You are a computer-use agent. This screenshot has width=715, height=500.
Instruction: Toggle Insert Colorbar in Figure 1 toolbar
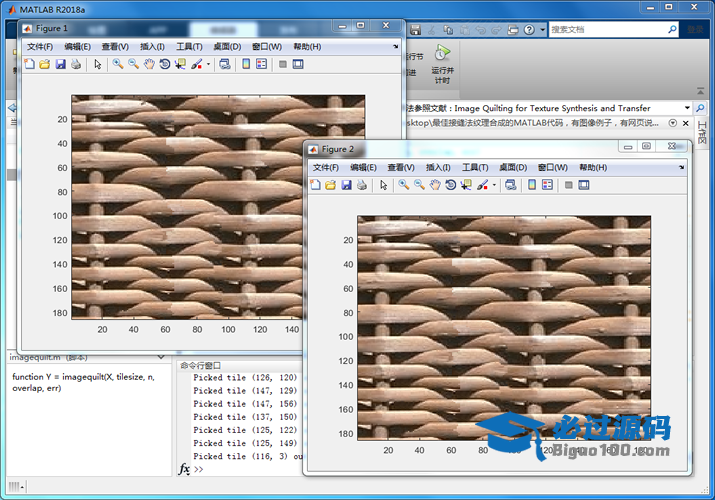click(245, 64)
